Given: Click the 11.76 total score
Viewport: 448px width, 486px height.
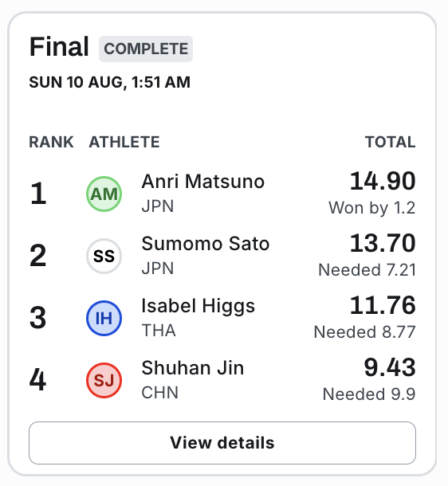Looking at the screenshot, I should 383,305.
